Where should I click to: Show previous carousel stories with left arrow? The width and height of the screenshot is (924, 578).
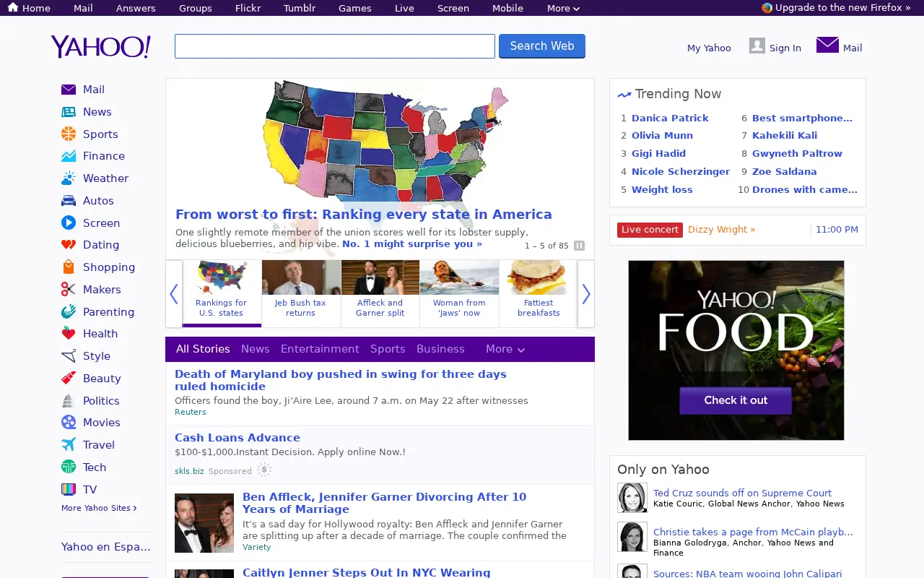tap(173, 294)
